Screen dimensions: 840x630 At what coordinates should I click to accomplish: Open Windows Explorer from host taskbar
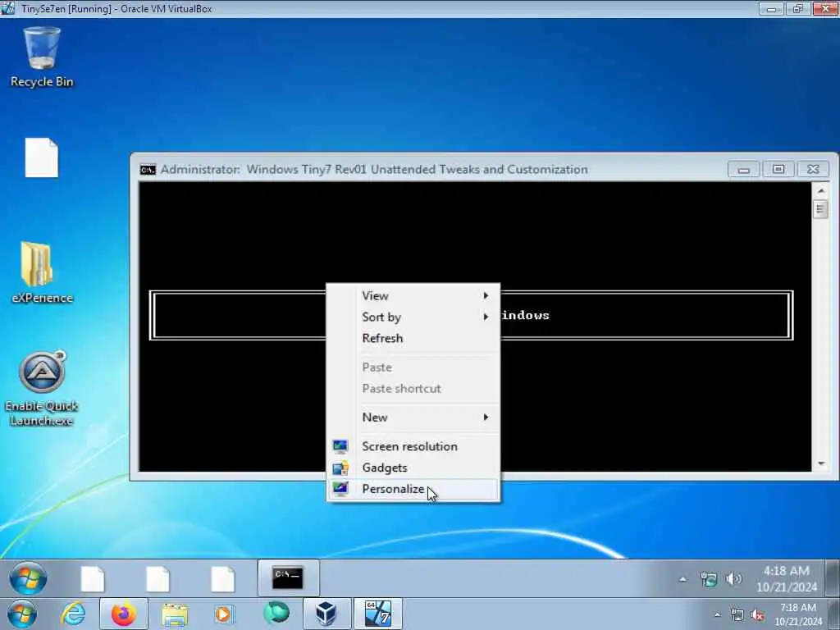point(175,615)
